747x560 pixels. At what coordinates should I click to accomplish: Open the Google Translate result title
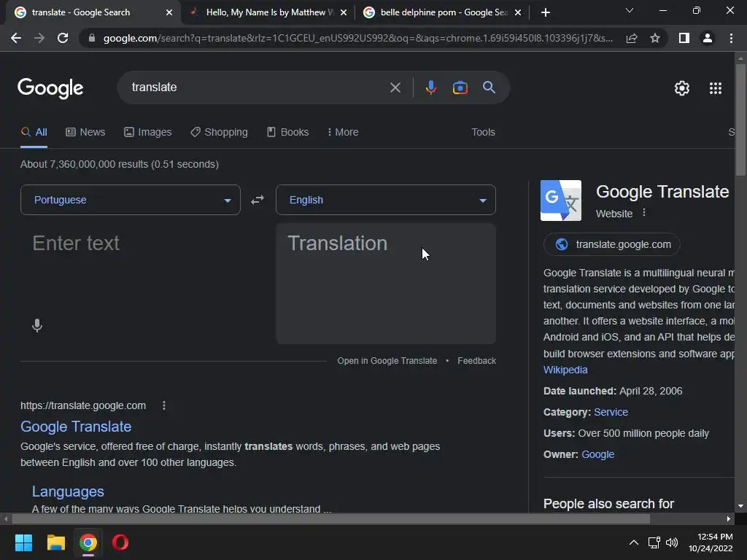coord(76,426)
